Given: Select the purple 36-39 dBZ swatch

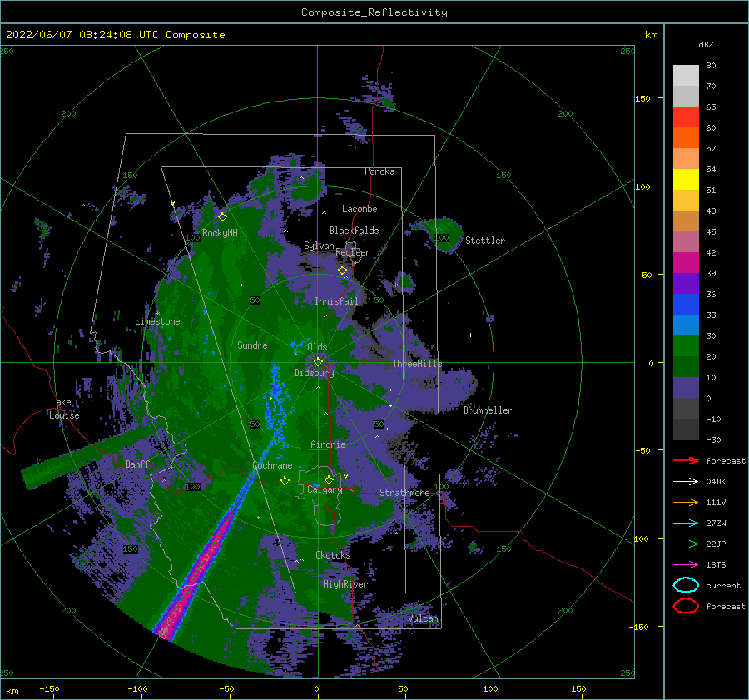Looking at the screenshot, I should point(686,284).
